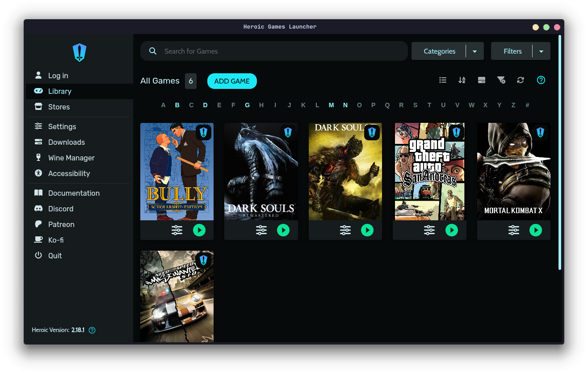Open settings for Mortal Kombat X
Viewport: 588px width, 374px height.
[x=514, y=230]
